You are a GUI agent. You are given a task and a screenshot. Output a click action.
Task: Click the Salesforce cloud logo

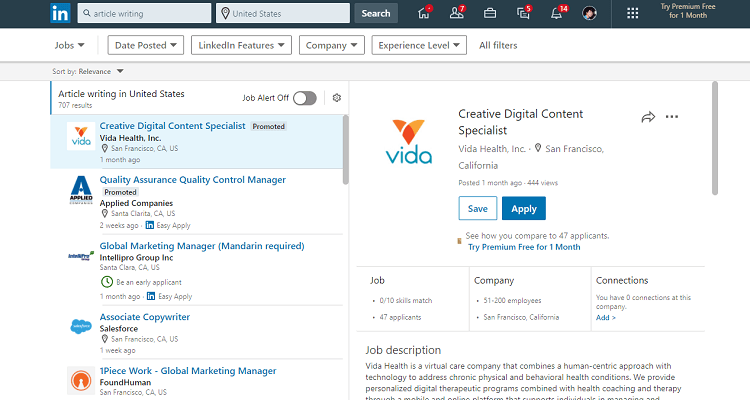pos(81,327)
